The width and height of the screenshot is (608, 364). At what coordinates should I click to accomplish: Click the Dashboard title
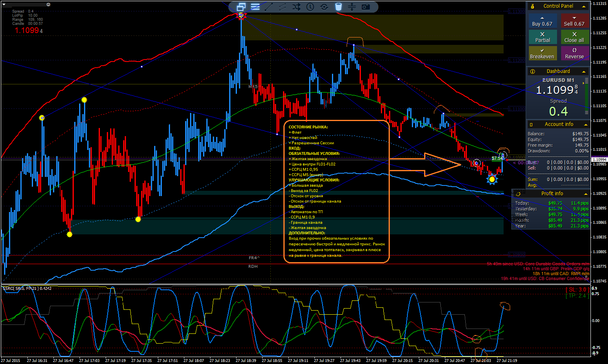pyautogui.click(x=558, y=71)
